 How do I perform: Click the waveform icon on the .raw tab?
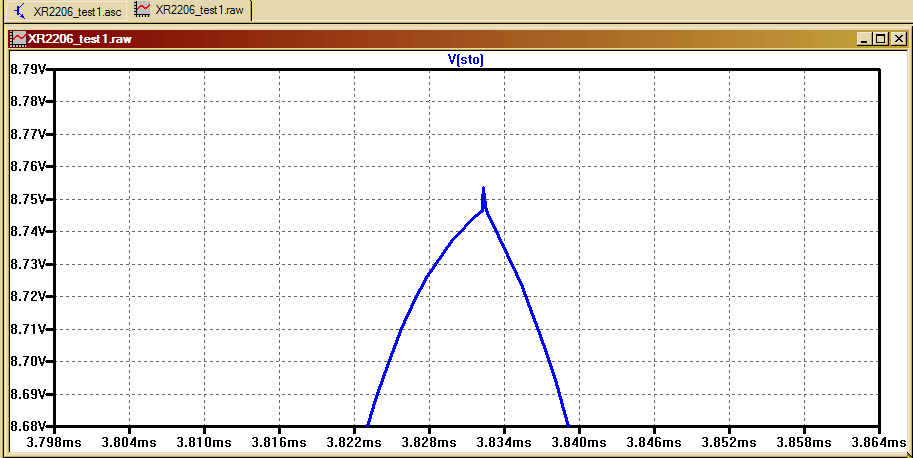pyautogui.click(x=143, y=9)
